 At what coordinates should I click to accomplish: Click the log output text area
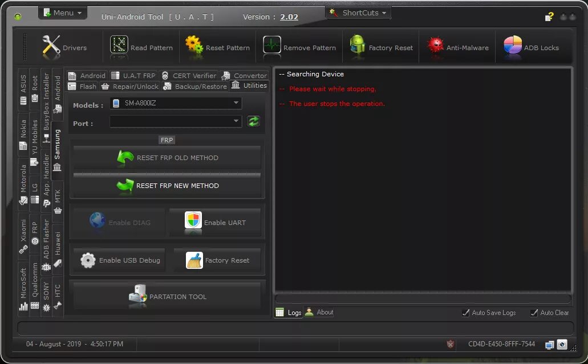point(423,181)
